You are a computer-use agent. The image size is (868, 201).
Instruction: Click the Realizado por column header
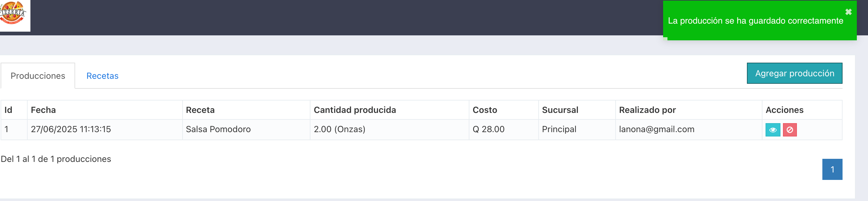tap(689, 110)
